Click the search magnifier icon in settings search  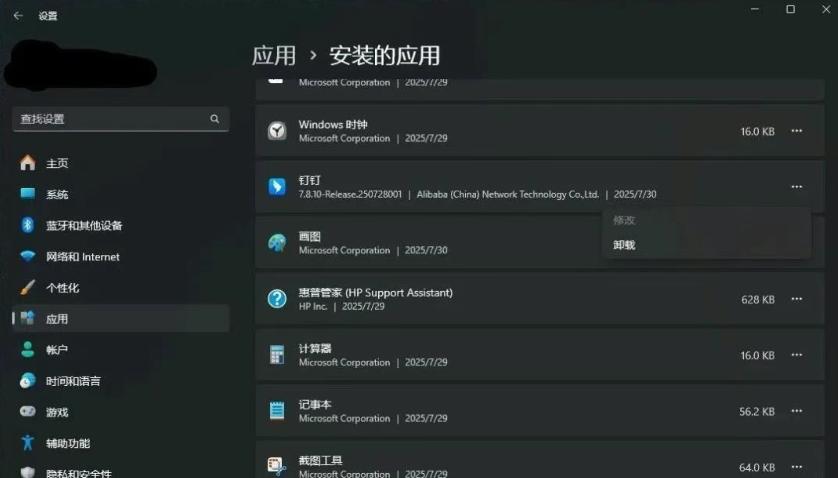pyautogui.click(x=214, y=119)
